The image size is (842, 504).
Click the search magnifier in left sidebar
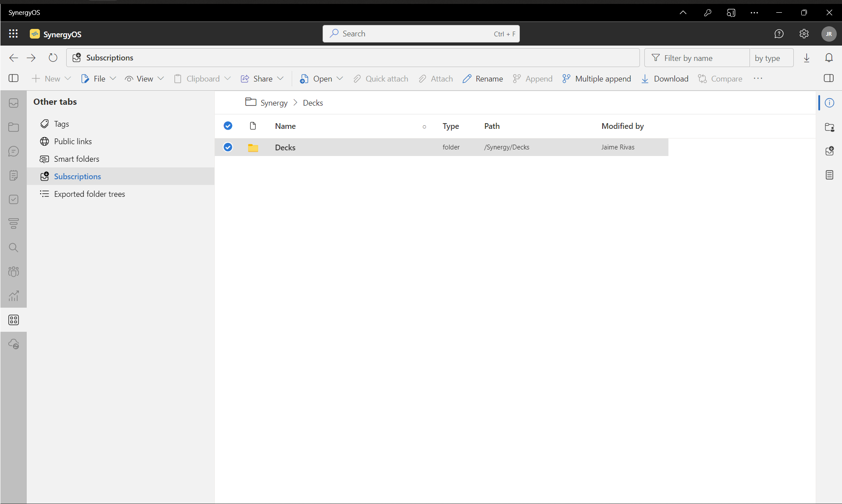click(x=14, y=248)
